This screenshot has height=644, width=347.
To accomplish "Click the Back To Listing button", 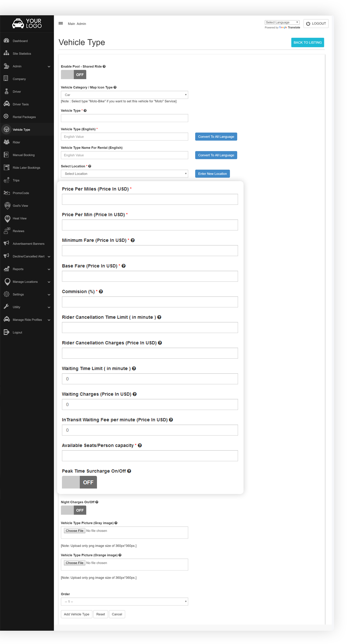I will pos(307,43).
